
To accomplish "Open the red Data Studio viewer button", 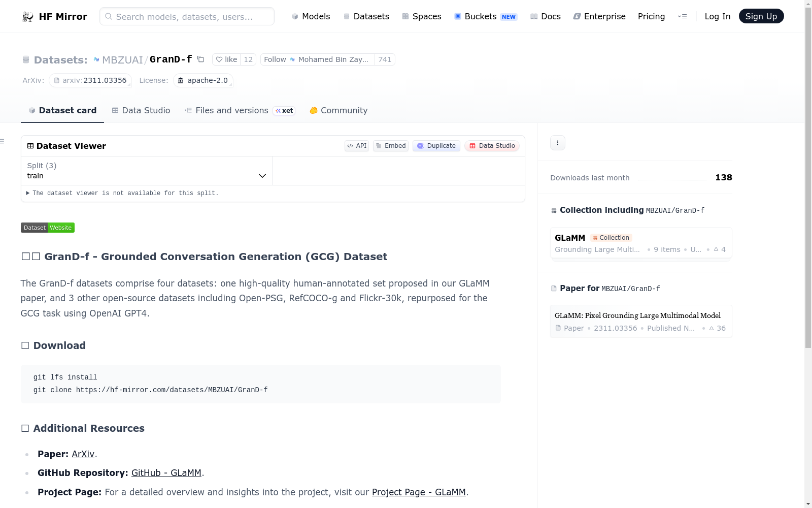I will [492, 146].
